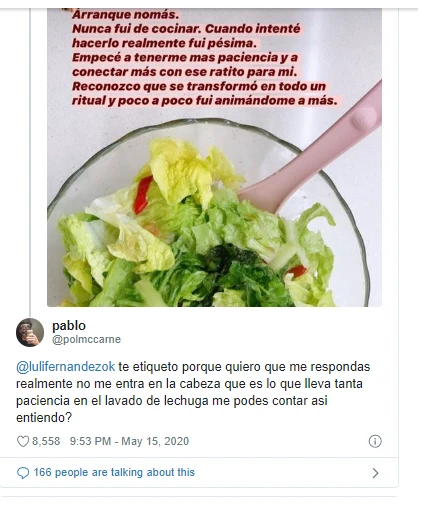Click the red pepper slice in the salad
The height and width of the screenshot is (507, 421).
point(142,195)
